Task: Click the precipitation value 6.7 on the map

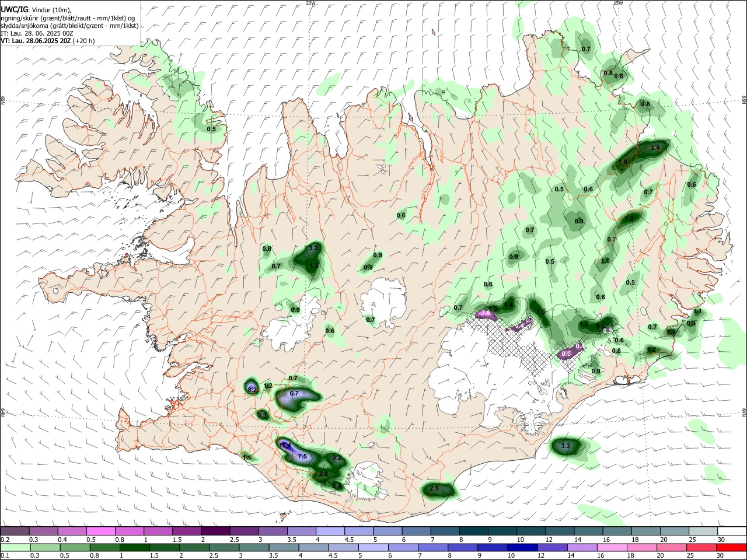Action: click(294, 394)
